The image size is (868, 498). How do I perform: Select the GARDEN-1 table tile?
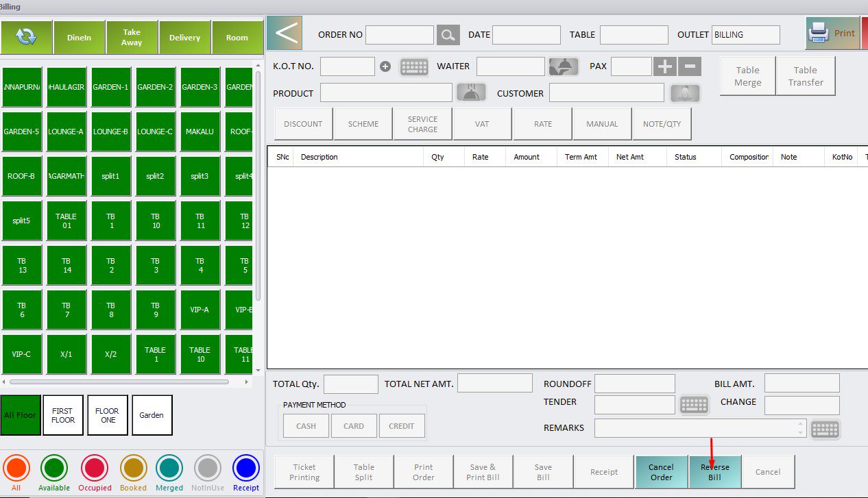pyautogui.click(x=111, y=87)
